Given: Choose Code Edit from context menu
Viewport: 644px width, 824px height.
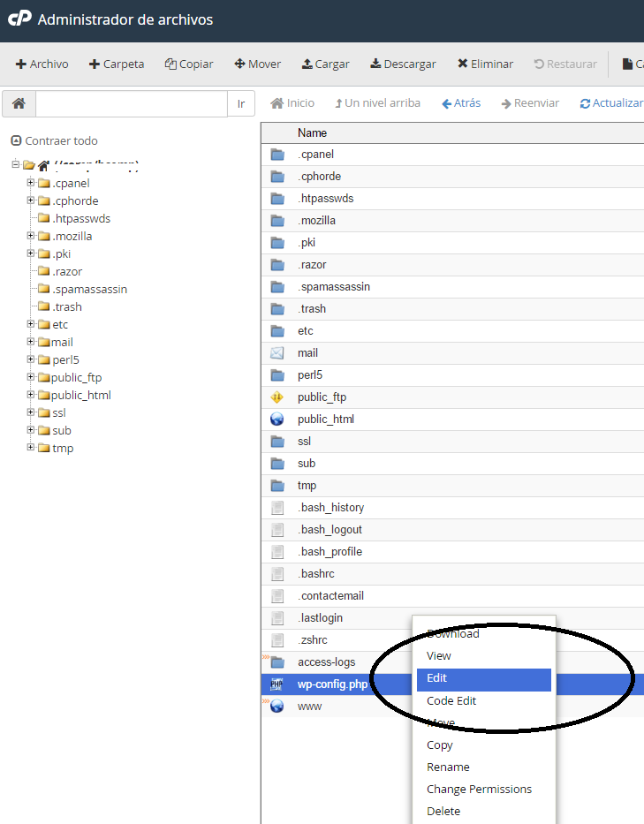Looking at the screenshot, I should coord(451,701).
